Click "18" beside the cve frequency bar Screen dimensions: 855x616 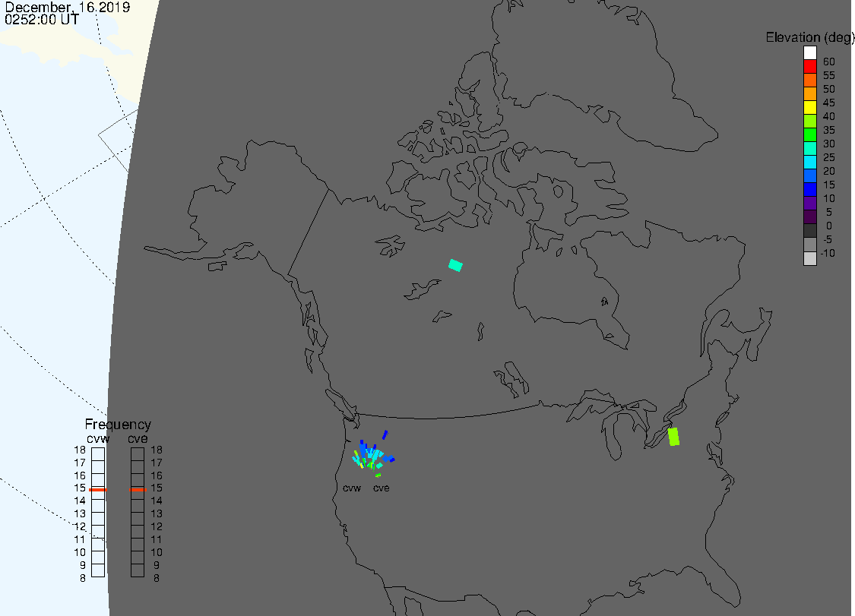[x=157, y=450]
